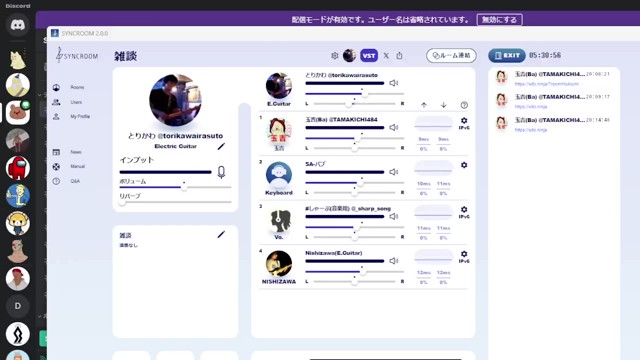Mute the SA-パブ keyboard member speaker
The height and width of the screenshot is (360, 640).
pos(393,172)
